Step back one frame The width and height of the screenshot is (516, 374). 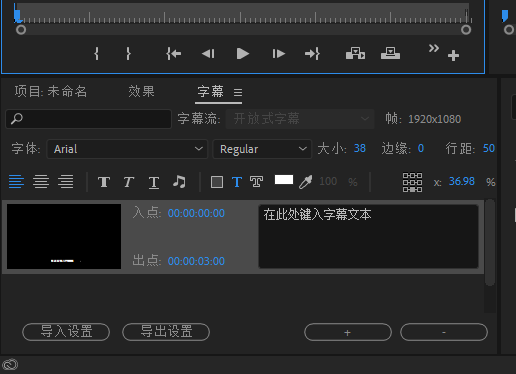click(x=208, y=54)
